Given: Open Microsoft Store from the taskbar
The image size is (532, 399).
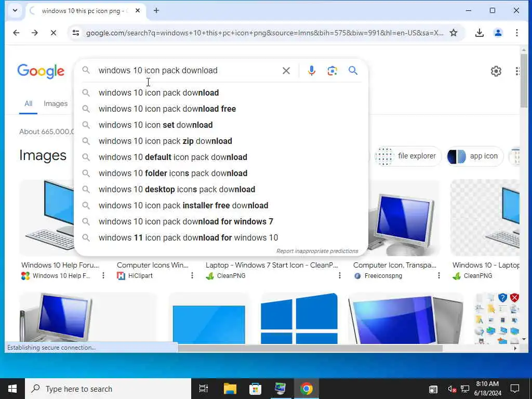Looking at the screenshot, I should (x=255, y=389).
